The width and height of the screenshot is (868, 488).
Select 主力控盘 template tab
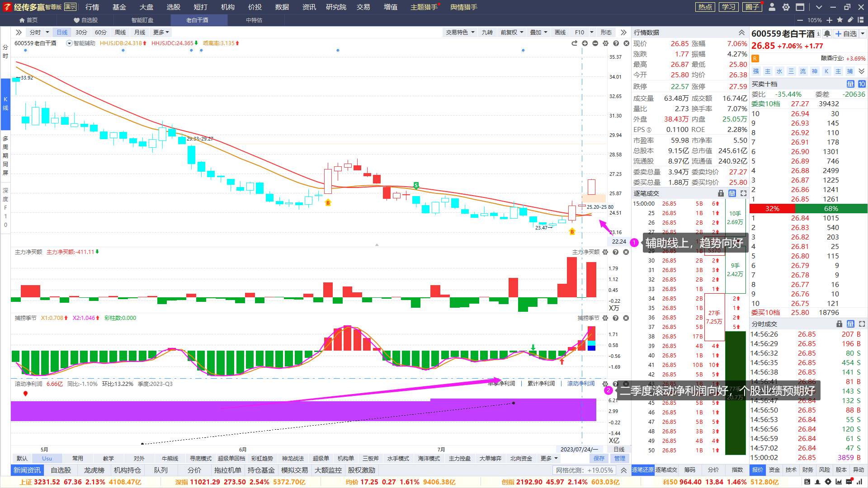point(460,458)
